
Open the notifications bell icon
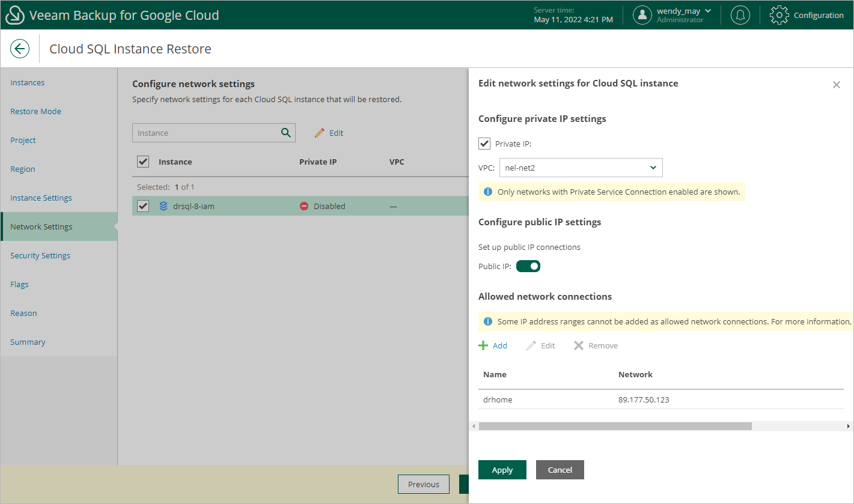pyautogui.click(x=740, y=15)
